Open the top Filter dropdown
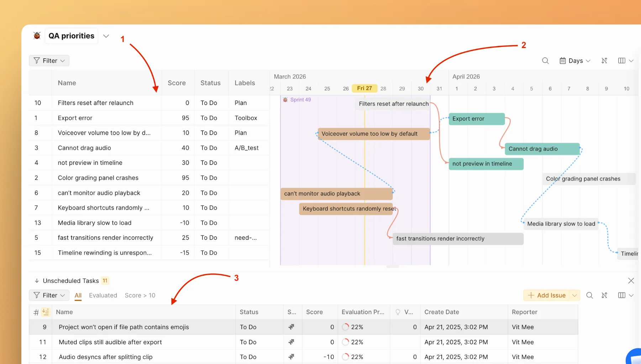The image size is (641, 364). click(49, 61)
